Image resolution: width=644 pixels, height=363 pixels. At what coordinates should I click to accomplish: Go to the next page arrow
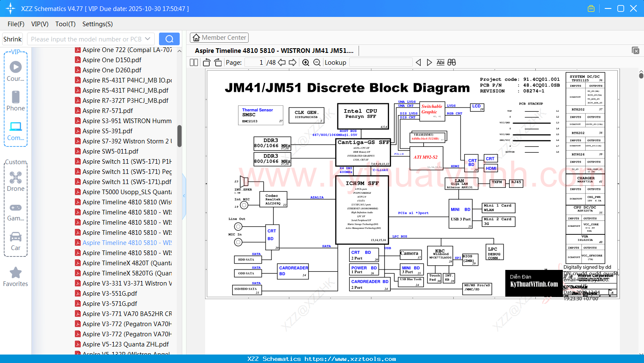point(292,63)
